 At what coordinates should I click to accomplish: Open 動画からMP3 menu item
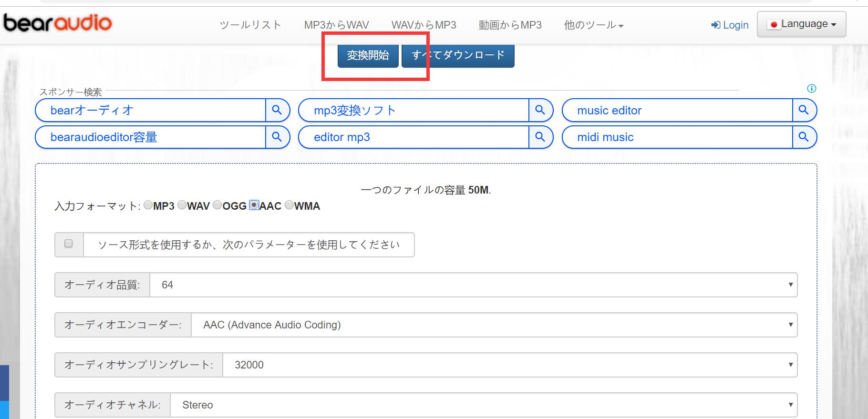point(510,25)
